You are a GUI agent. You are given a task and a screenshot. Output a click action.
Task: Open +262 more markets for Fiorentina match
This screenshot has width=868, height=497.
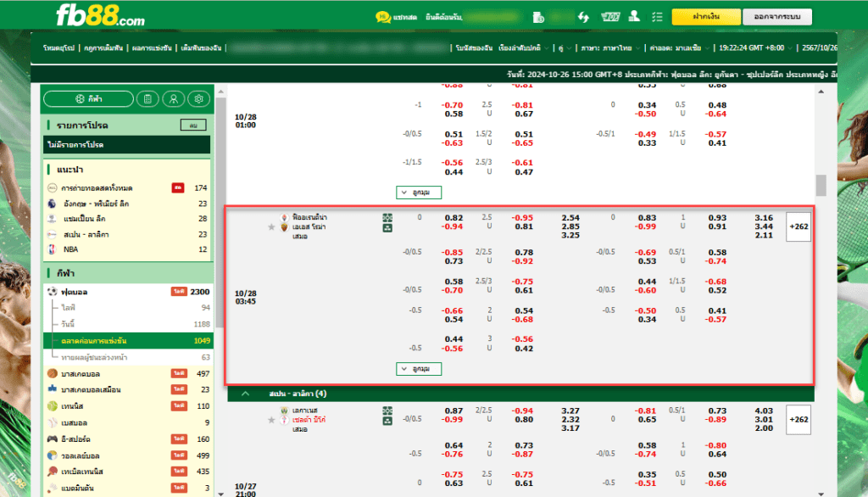click(x=798, y=226)
